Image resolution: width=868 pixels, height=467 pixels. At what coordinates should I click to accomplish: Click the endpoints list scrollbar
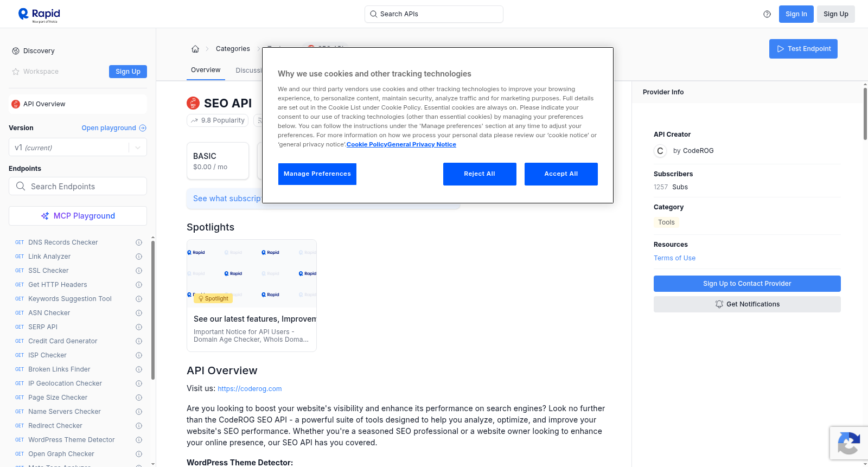[x=153, y=309]
